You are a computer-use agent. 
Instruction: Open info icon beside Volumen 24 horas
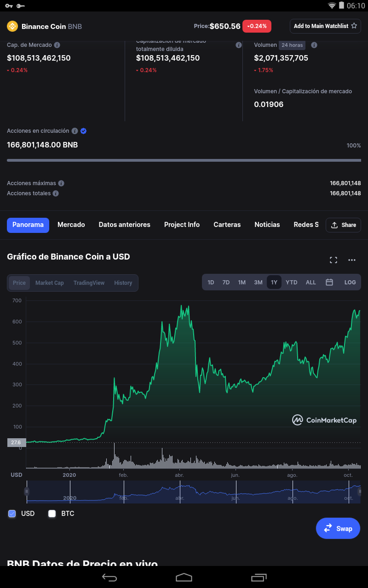(314, 45)
